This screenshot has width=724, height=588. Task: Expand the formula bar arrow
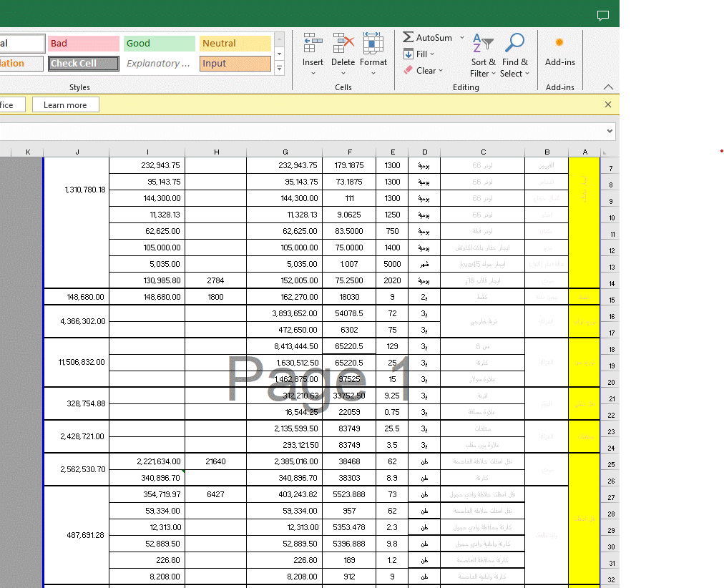[x=610, y=131]
